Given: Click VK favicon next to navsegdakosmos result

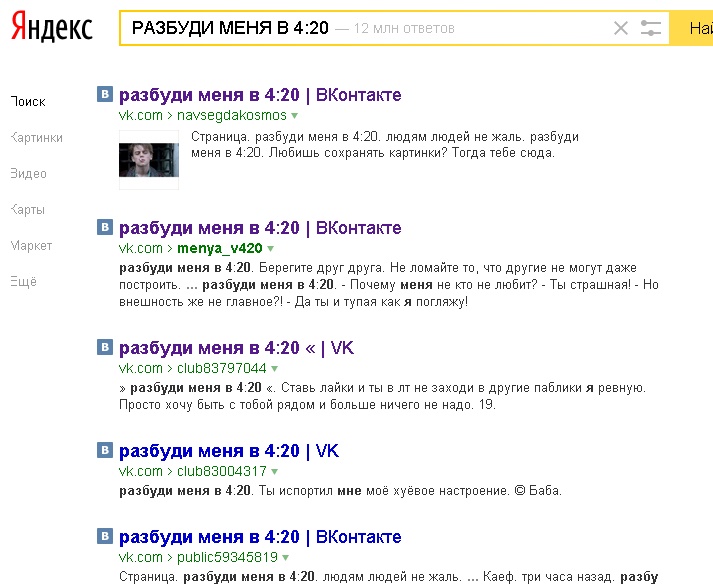Looking at the screenshot, I should click(105, 94).
